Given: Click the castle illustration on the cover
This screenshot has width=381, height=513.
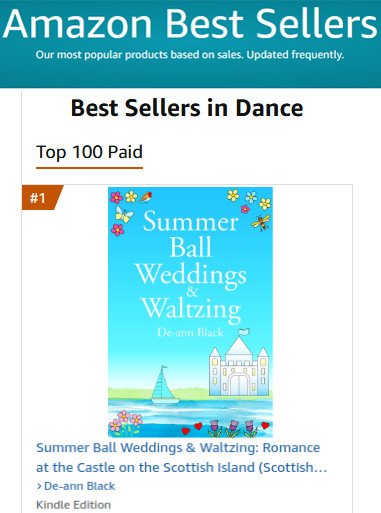Looking at the screenshot, I should tap(239, 367).
